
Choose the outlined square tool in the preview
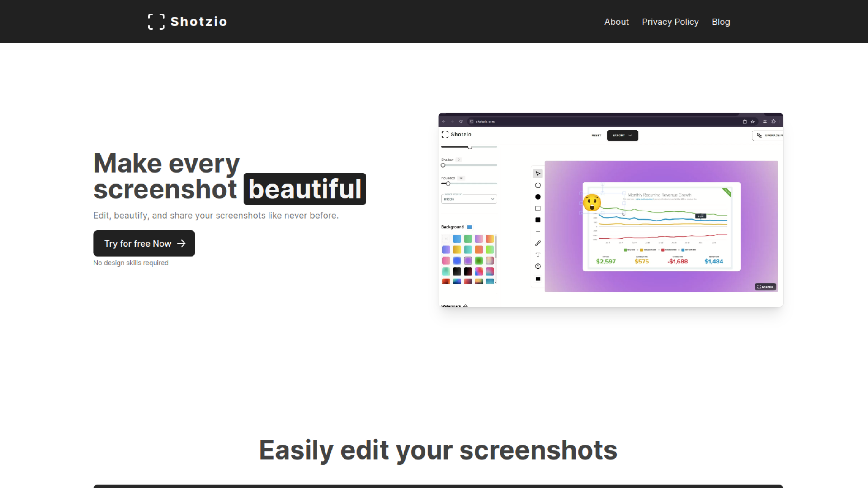(538, 209)
